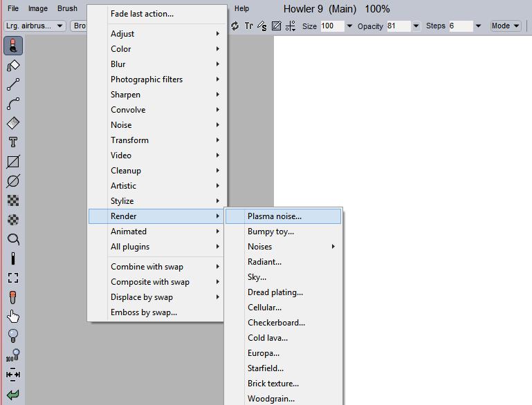Select the curve drawing tool
This screenshot has width=532, height=405.
tap(13, 104)
